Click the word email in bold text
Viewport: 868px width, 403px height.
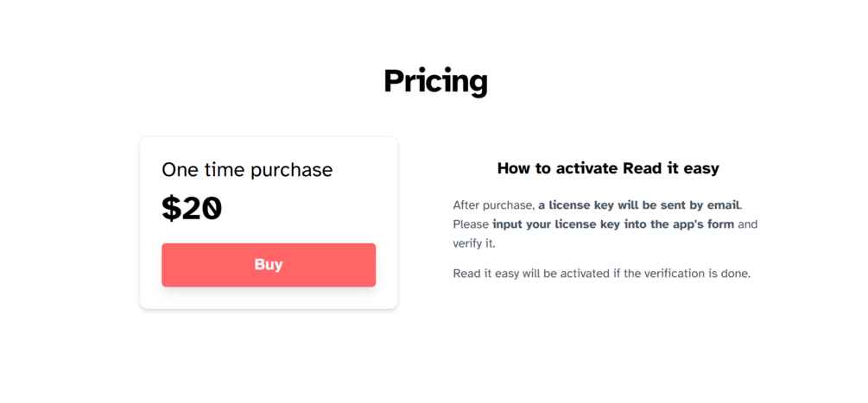point(722,205)
